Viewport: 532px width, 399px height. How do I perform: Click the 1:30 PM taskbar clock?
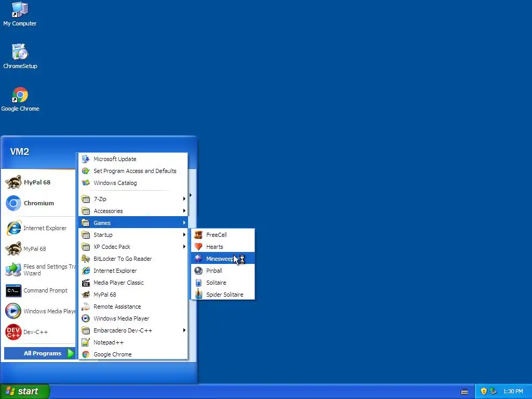[x=513, y=391]
